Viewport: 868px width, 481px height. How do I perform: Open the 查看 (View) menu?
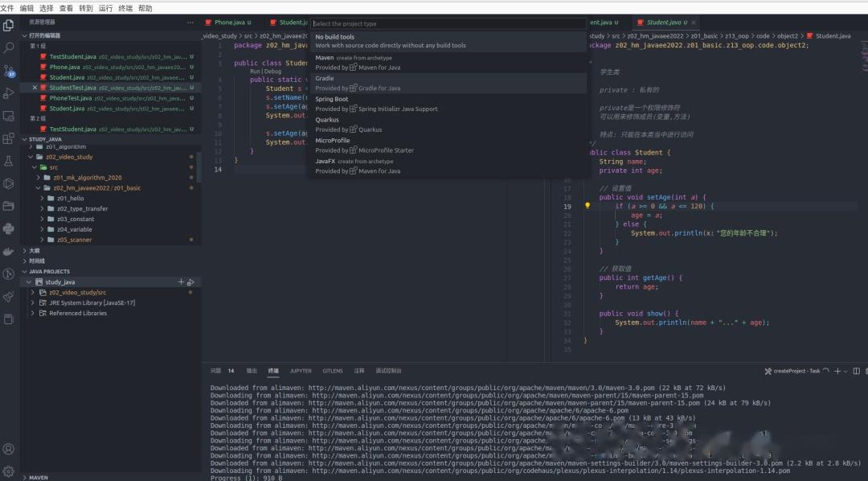[x=66, y=8]
